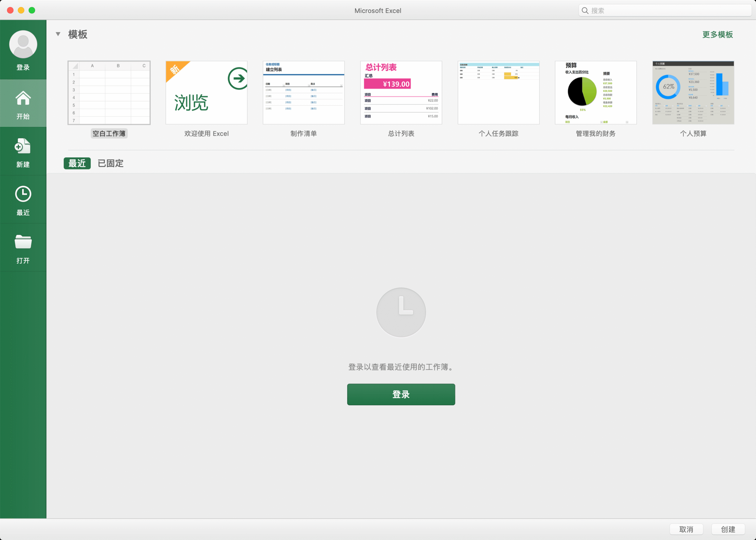Click the sign-in avatar icon in sidebar
This screenshot has height=540, width=756.
pos(23,44)
